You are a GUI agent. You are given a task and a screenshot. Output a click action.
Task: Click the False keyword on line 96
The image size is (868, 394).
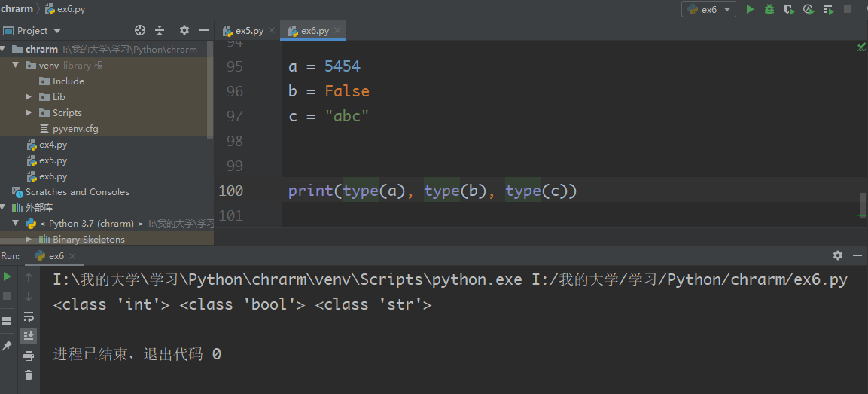tap(347, 91)
